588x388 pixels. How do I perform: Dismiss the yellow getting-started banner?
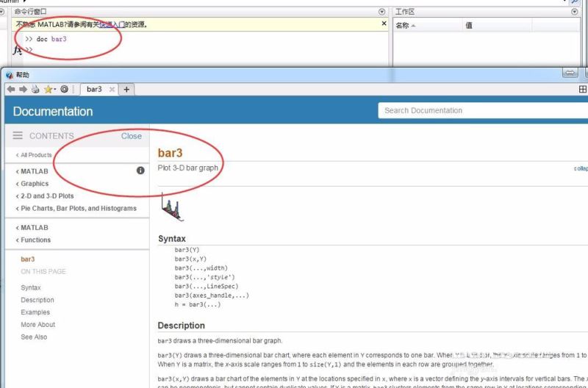[x=384, y=24]
